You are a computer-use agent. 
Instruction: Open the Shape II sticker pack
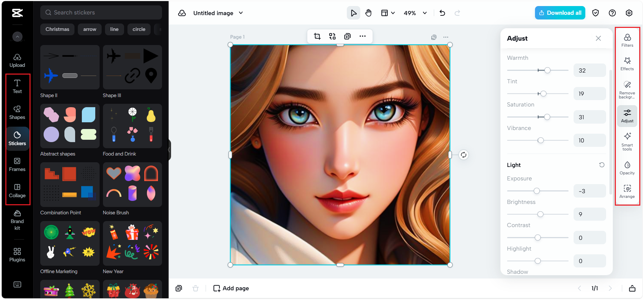(70, 67)
